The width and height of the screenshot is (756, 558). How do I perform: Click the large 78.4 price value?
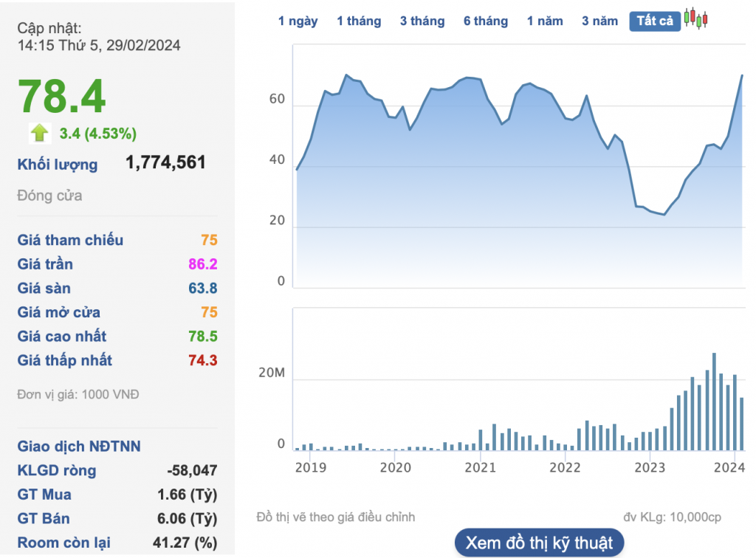click(62, 97)
